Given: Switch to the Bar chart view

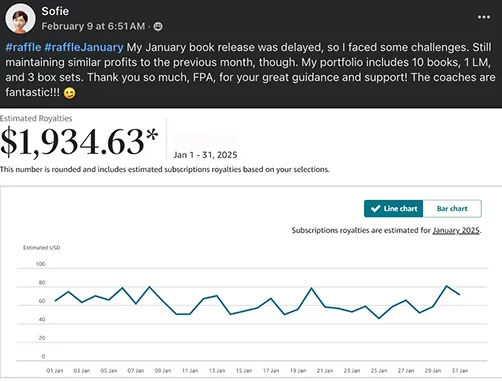Looking at the screenshot, I should (x=452, y=209).
